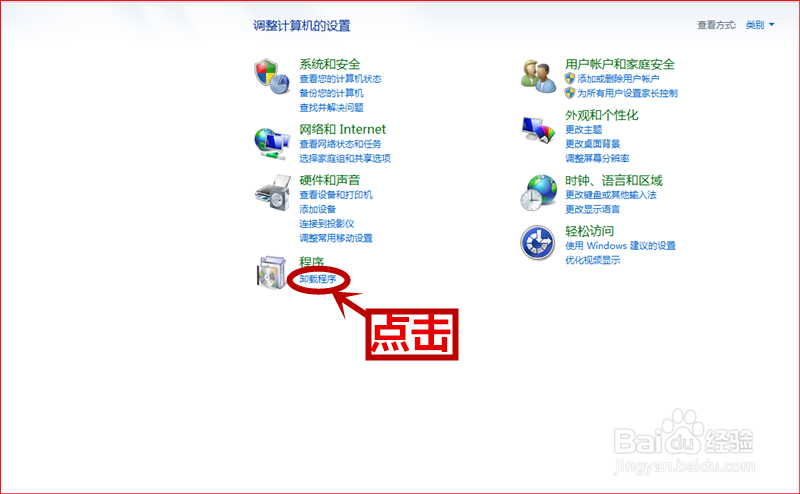Open 时钟、语言和区域 heading
800x494 pixels.
tap(614, 181)
